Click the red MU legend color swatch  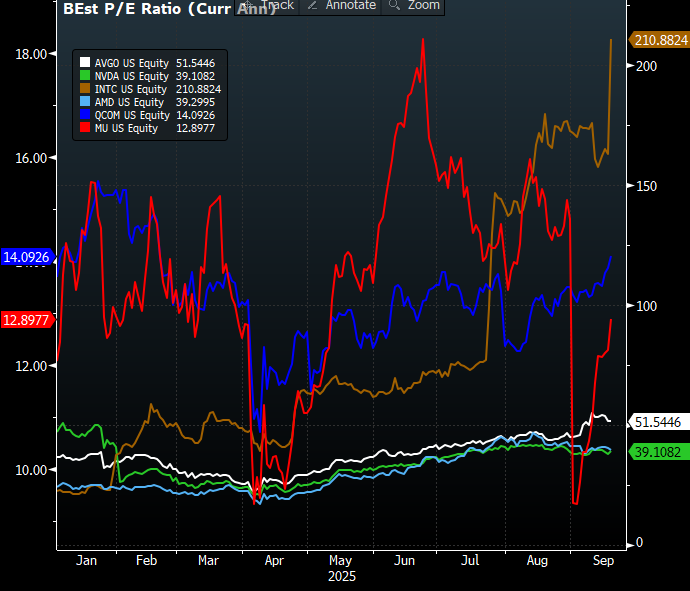tap(86, 128)
